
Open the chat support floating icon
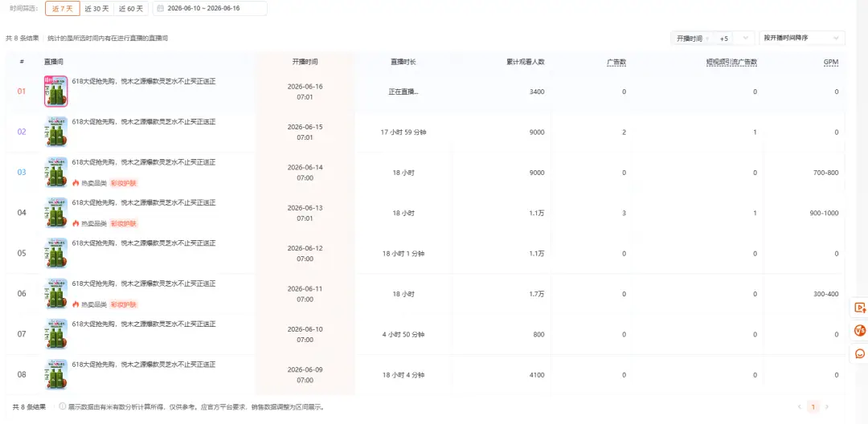(860, 354)
